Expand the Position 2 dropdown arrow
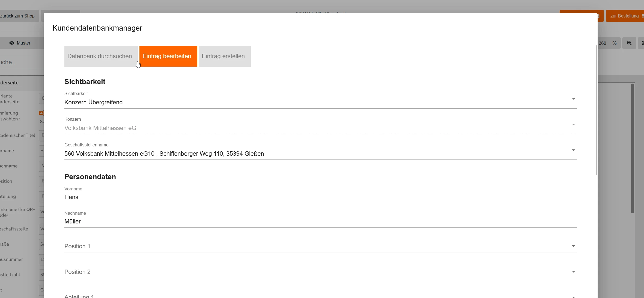Screen dimensions: 644x298 click(x=573, y=272)
